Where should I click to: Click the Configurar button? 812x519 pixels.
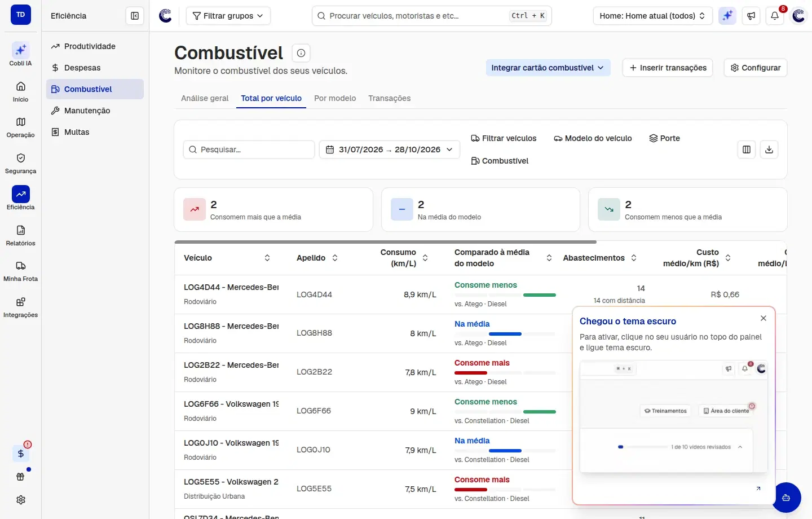click(x=756, y=68)
